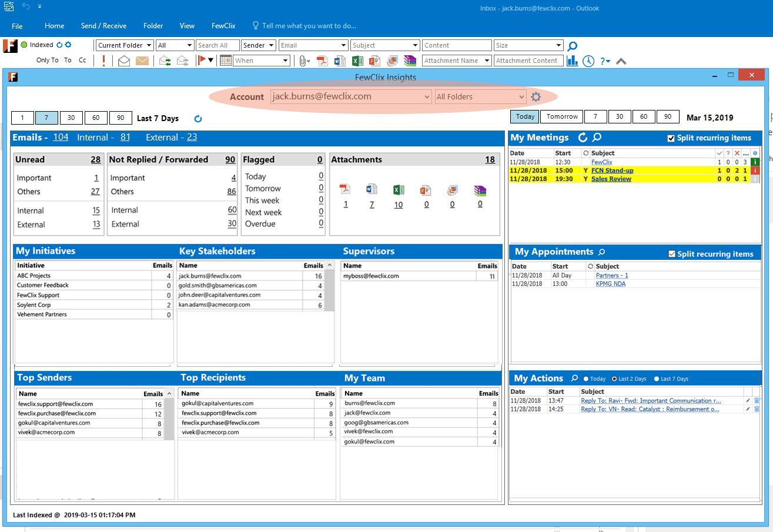Open the All dropdown in the toolbar
The height and width of the screenshot is (532, 773).
[175, 45]
